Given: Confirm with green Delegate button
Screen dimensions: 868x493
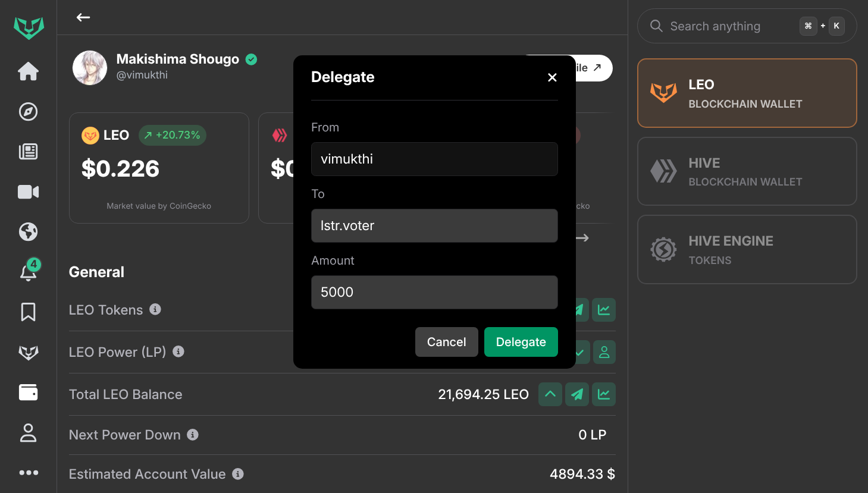Looking at the screenshot, I should point(521,342).
